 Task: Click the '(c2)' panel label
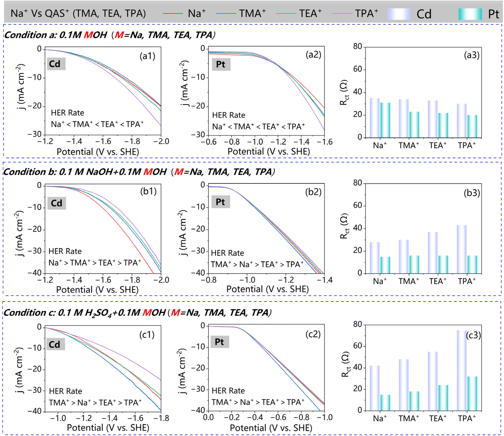(313, 334)
